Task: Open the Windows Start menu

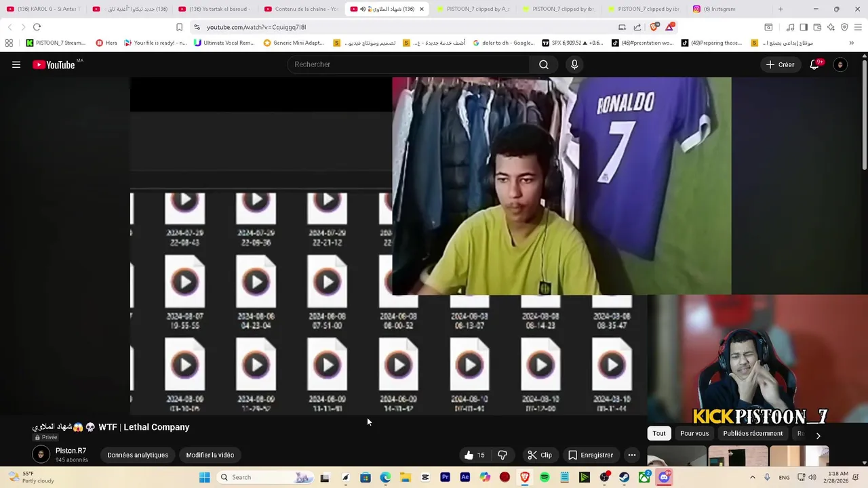Action: (204, 477)
